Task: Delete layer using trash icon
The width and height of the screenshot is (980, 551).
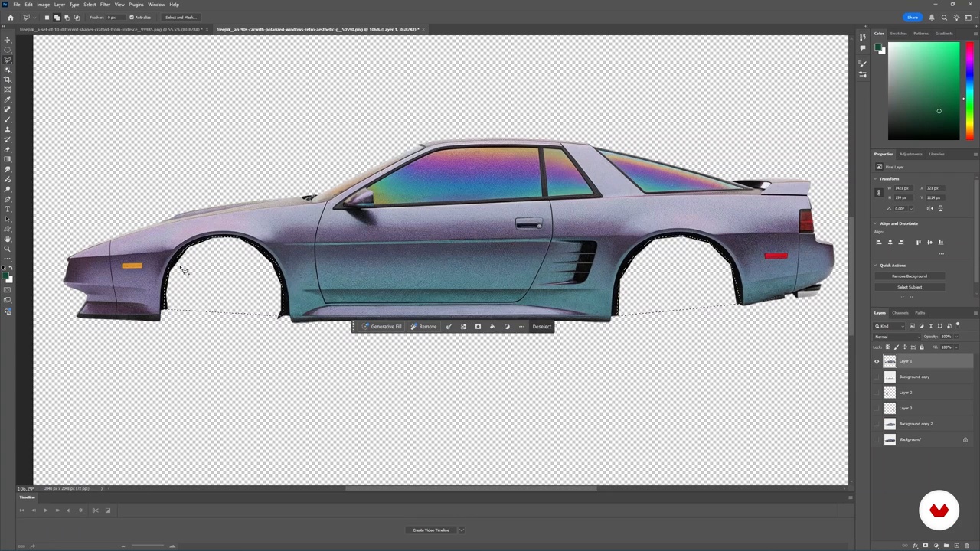Action: (x=967, y=546)
